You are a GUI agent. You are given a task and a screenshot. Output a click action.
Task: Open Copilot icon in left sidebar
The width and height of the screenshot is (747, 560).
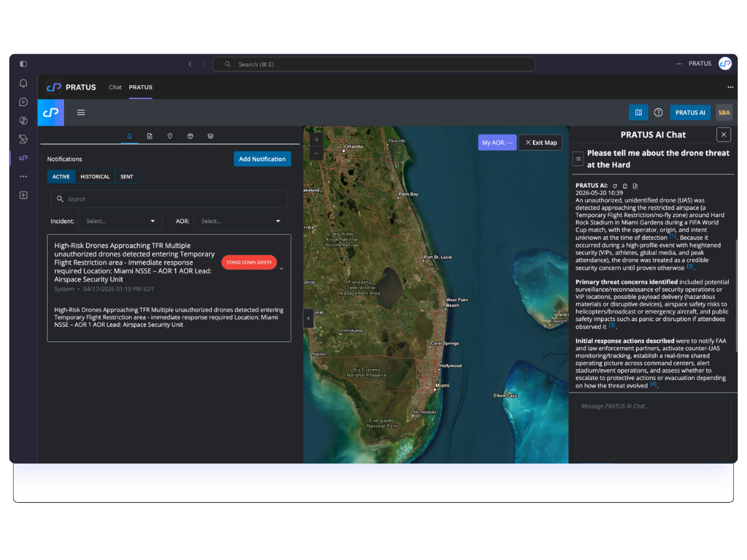point(24,121)
